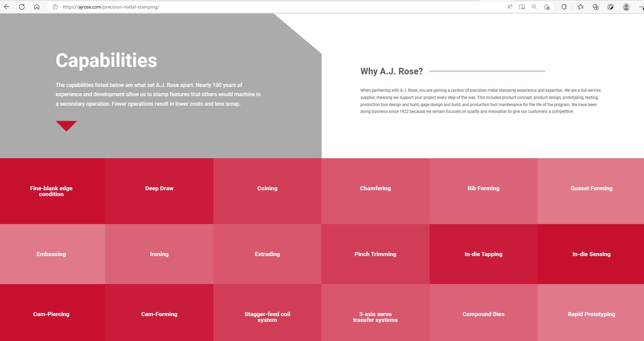Start Read aloud from the address bar

pos(510,7)
